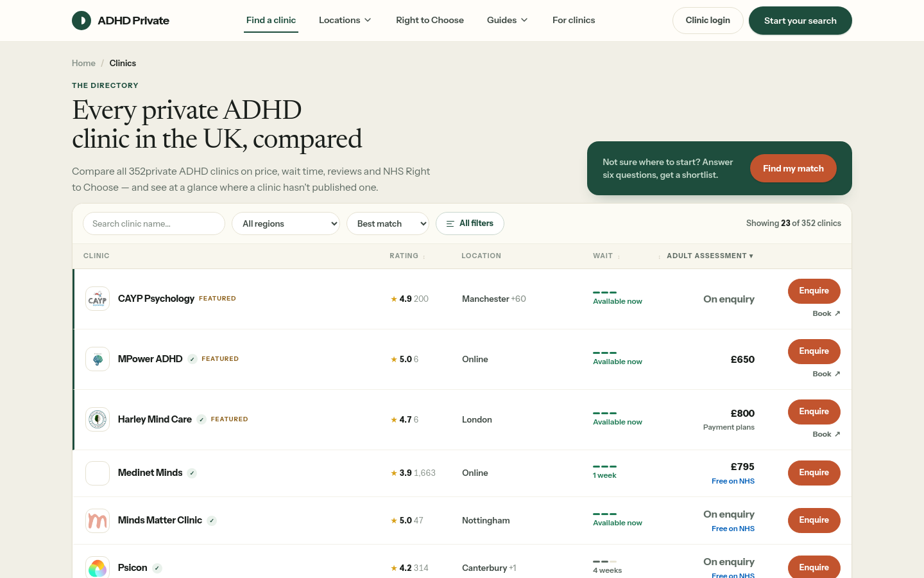This screenshot has height=578, width=924.
Task: Enquire about Psicon
Action: pyautogui.click(x=814, y=567)
